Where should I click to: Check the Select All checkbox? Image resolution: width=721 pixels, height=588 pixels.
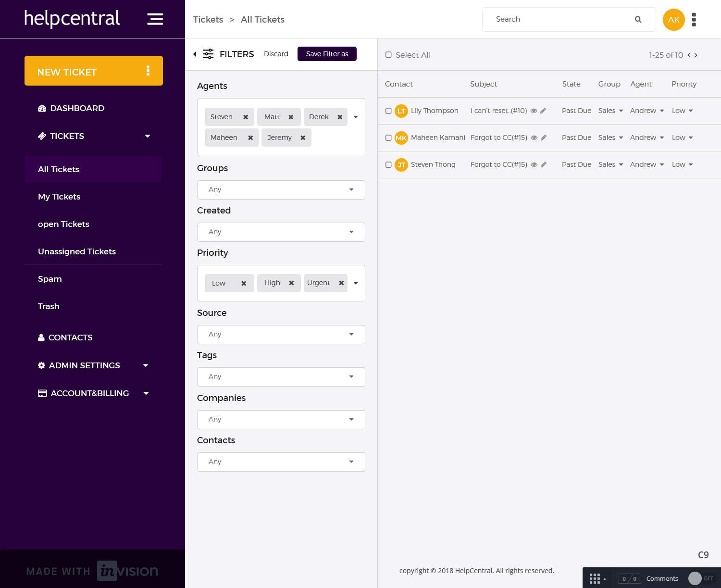388,55
